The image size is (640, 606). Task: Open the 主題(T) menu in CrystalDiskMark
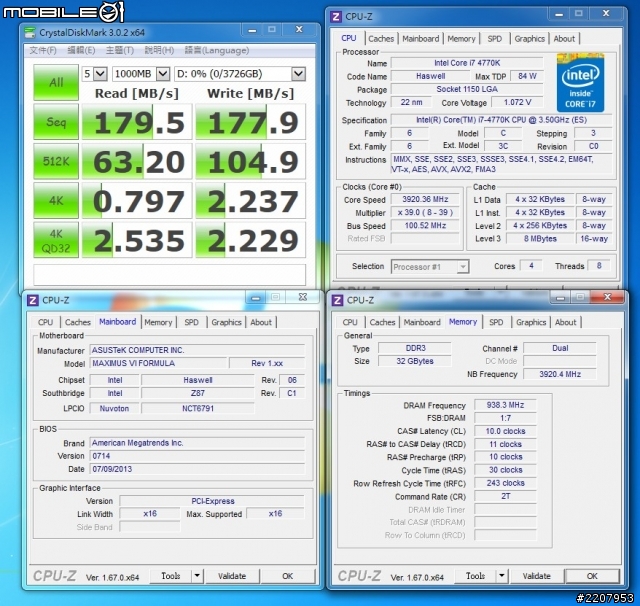point(120,50)
